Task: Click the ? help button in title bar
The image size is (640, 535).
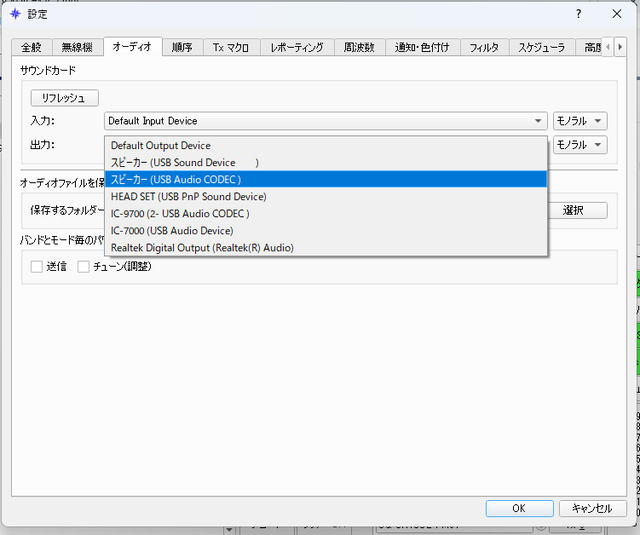Action: coord(578,14)
